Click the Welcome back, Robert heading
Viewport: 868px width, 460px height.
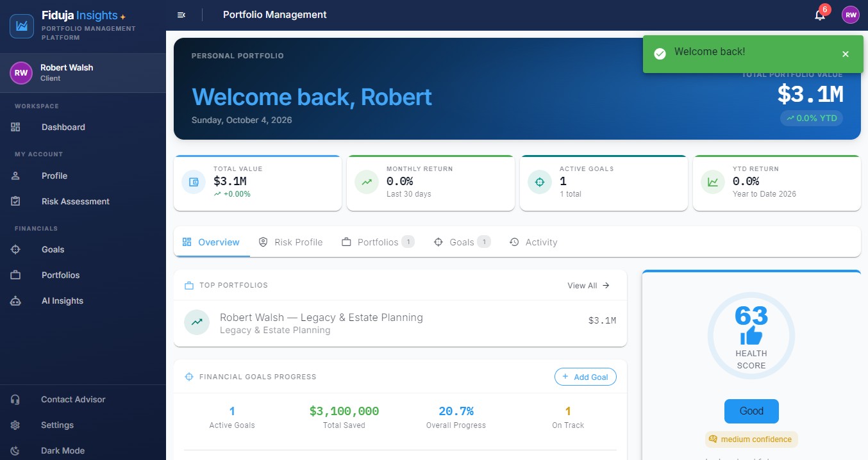click(x=312, y=97)
